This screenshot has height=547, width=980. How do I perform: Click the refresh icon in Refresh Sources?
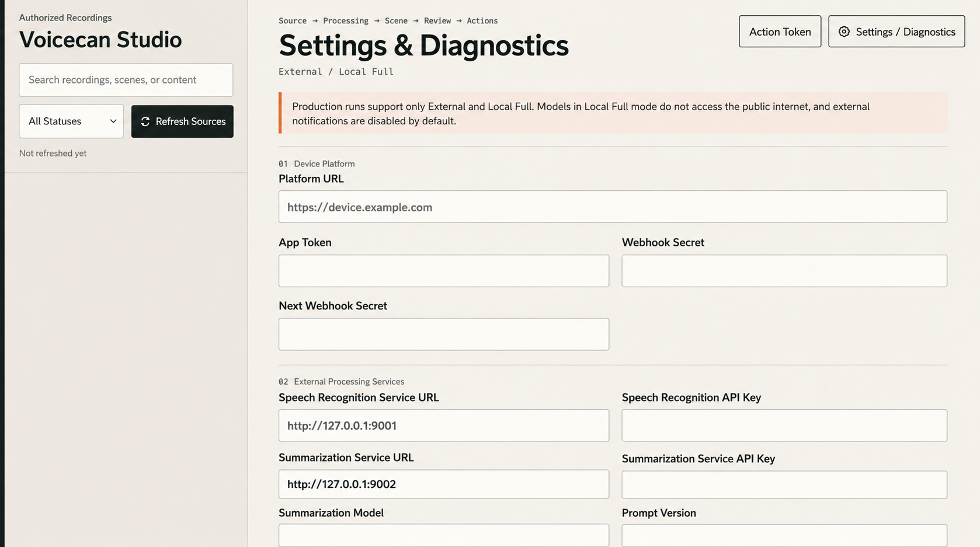pyautogui.click(x=145, y=121)
